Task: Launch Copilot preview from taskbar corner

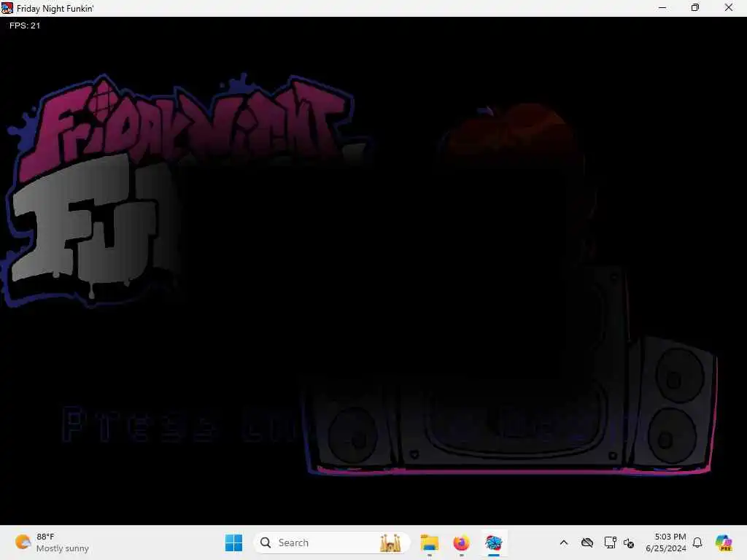Action: click(x=724, y=542)
